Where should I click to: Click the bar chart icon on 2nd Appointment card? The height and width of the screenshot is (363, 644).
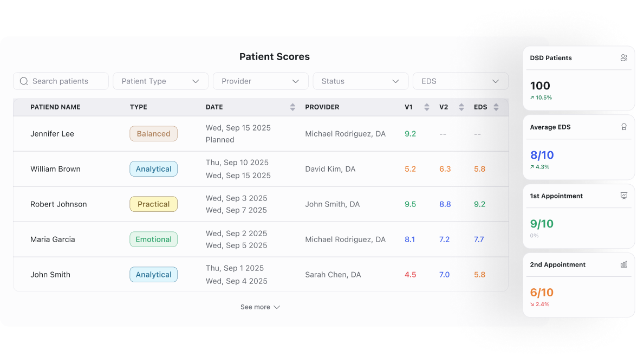[x=624, y=264]
